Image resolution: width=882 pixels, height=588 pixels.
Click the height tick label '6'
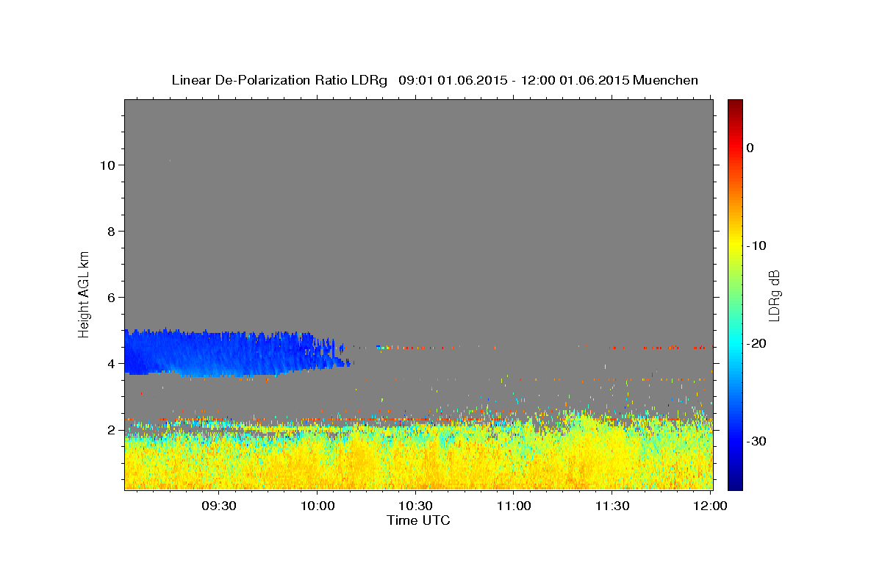click(111, 298)
